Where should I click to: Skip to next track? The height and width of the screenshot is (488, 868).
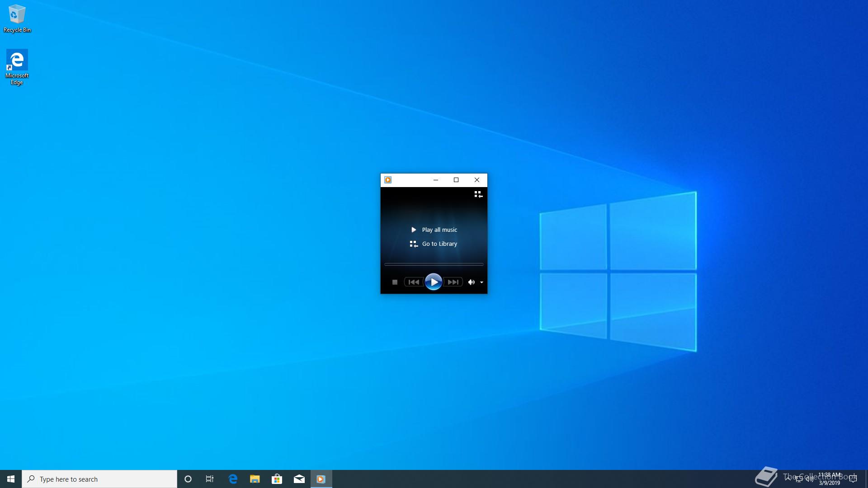tap(453, 282)
